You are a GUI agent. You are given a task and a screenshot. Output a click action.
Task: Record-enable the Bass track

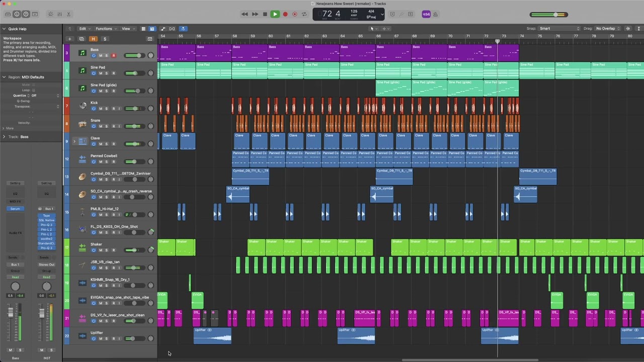[x=113, y=55]
